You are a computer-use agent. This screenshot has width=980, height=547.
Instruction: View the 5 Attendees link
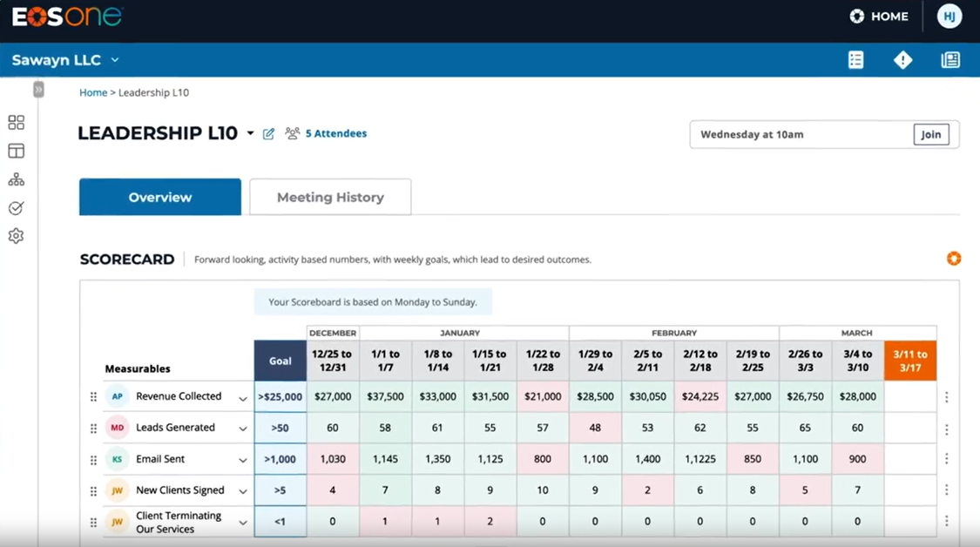coord(335,133)
